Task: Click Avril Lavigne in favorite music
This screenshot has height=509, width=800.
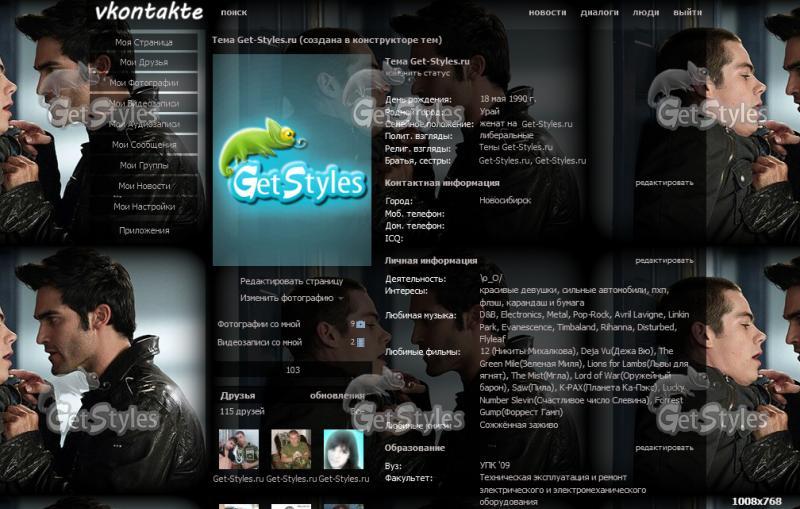Action: tap(639, 315)
